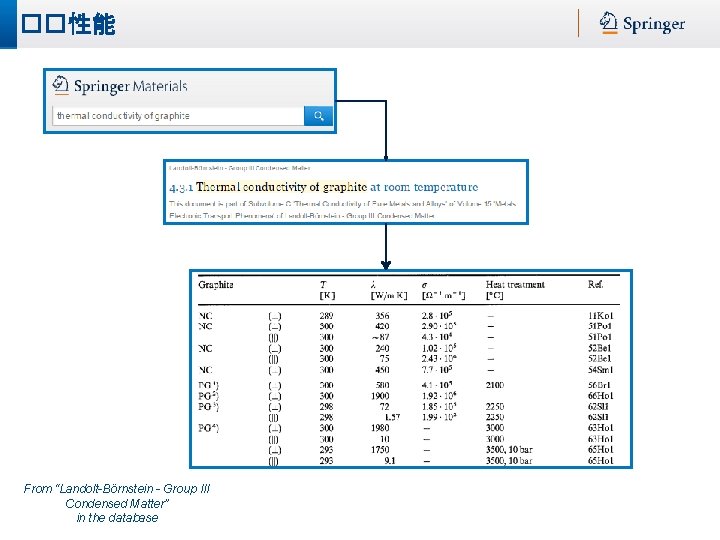This screenshot has height=540, width=720.
Task: Click the '[W/m K]' unit label
Action: tap(389, 295)
